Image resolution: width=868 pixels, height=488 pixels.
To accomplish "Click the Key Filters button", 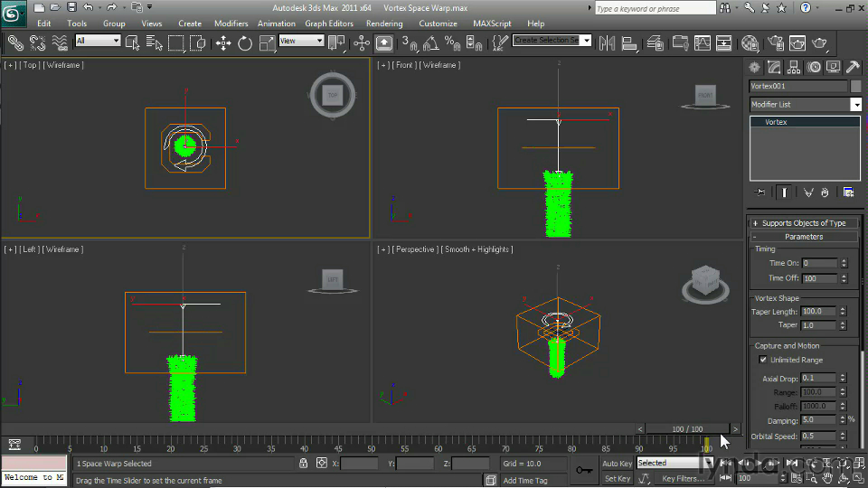I will (x=683, y=479).
